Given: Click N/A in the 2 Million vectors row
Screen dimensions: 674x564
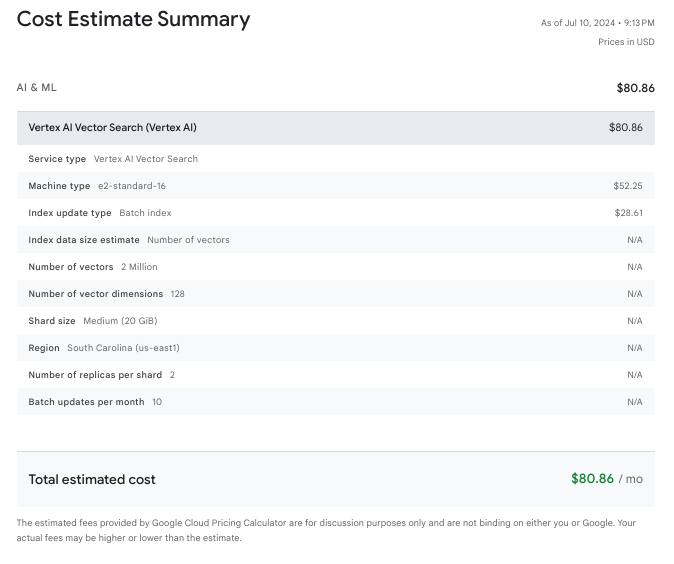Looking at the screenshot, I should pyautogui.click(x=634, y=267).
